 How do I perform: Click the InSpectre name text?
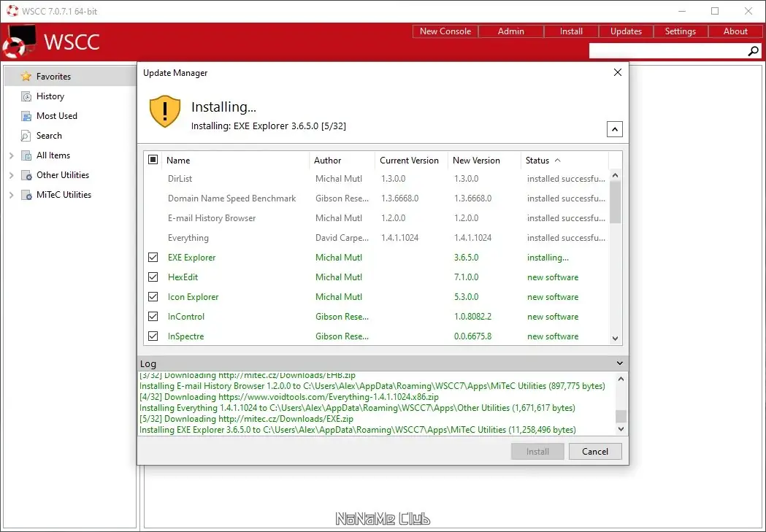tap(185, 336)
